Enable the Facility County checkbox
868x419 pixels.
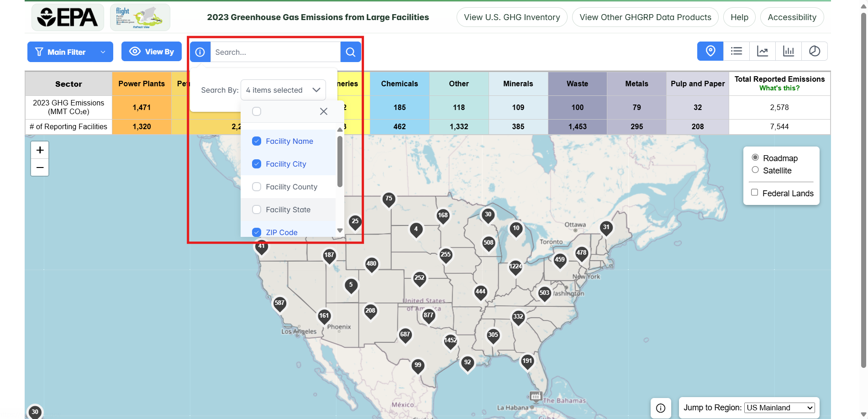(x=257, y=186)
